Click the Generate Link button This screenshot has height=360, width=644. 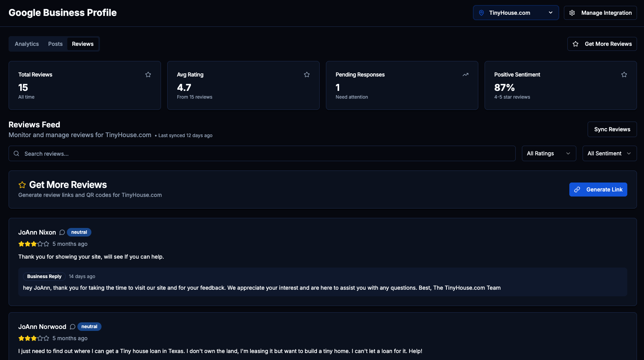click(x=598, y=190)
